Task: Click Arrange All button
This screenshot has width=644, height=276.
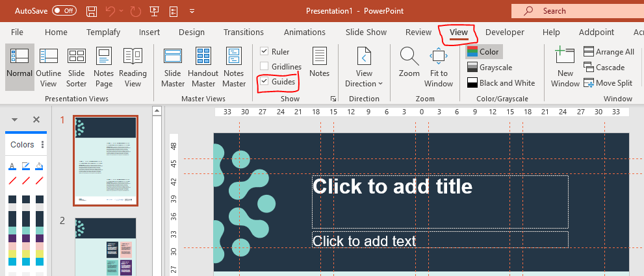Action: (609, 52)
